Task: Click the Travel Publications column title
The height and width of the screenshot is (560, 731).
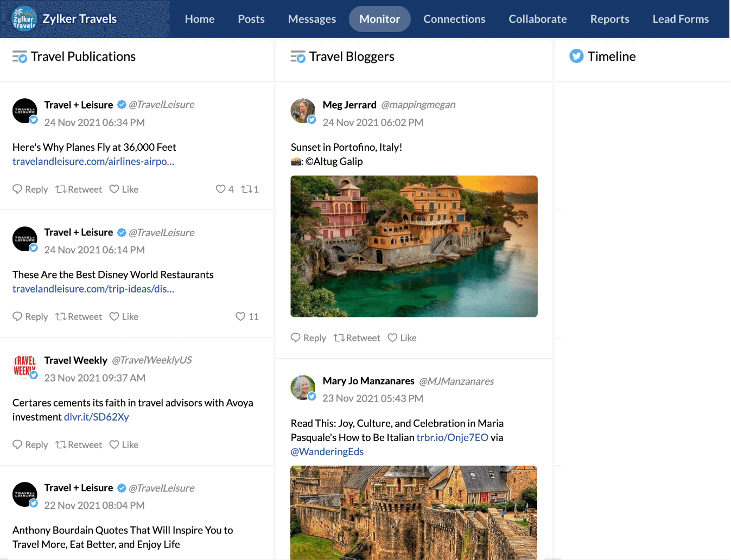Action: [x=83, y=56]
